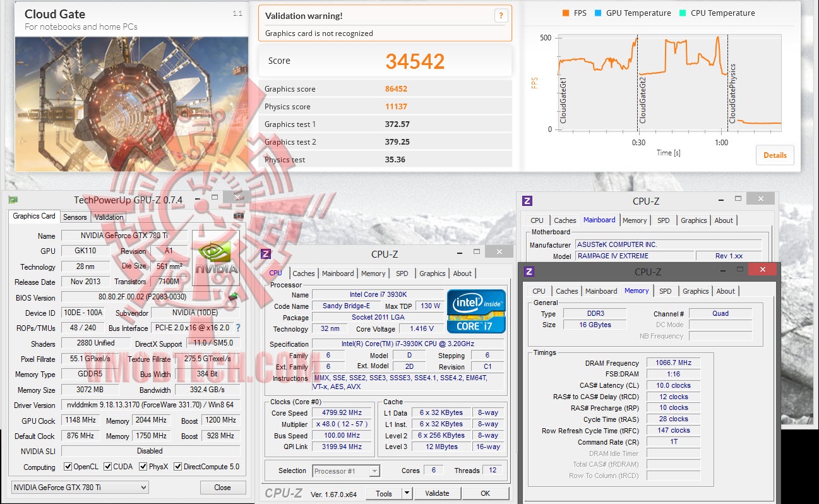This screenshot has height=504, width=819.
Task: Click the GPU-Z title bar app icon
Action: coord(13,200)
